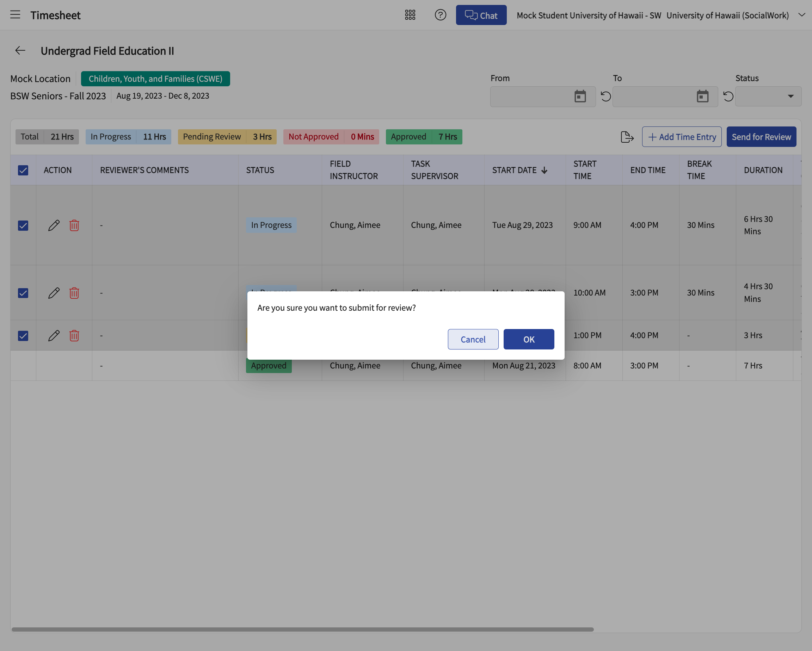Toggle the select-all header checkbox
Image resolution: width=812 pixels, height=651 pixels.
23,170
